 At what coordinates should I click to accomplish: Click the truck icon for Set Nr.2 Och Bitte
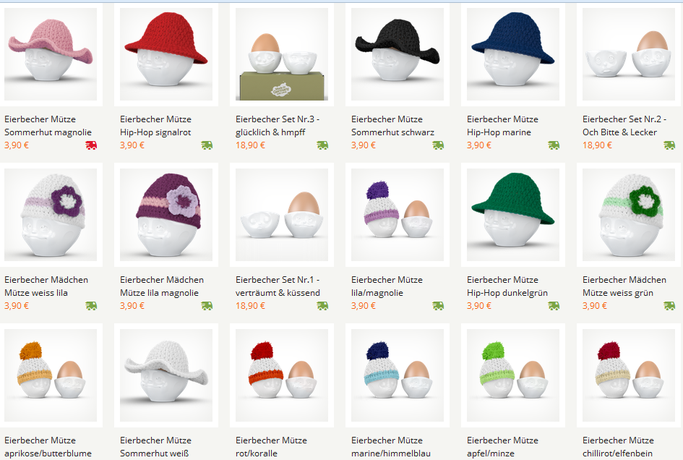pyautogui.click(x=669, y=145)
